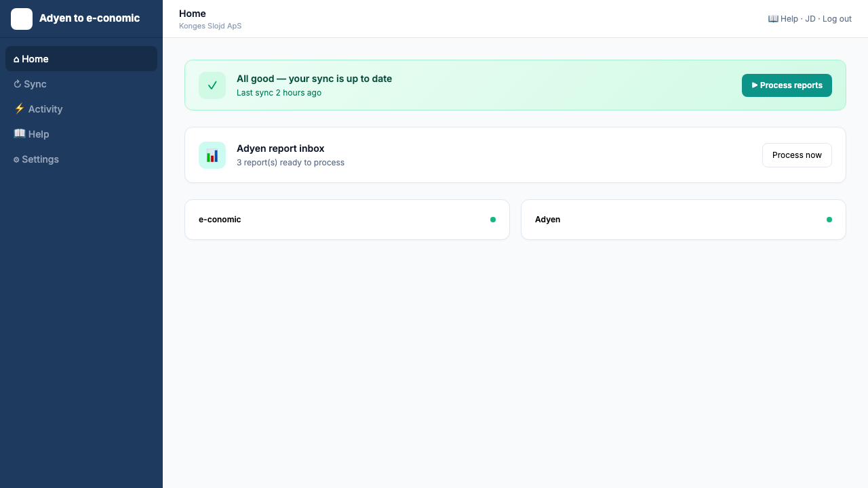Open the Home sidebar item
The width and height of the screenshot is (868, 488).
81,59
